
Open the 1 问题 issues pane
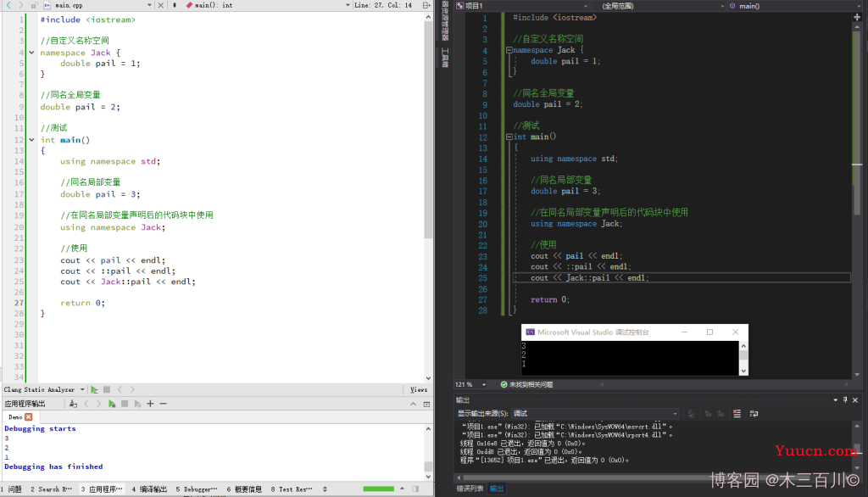[x=11, y=489]
